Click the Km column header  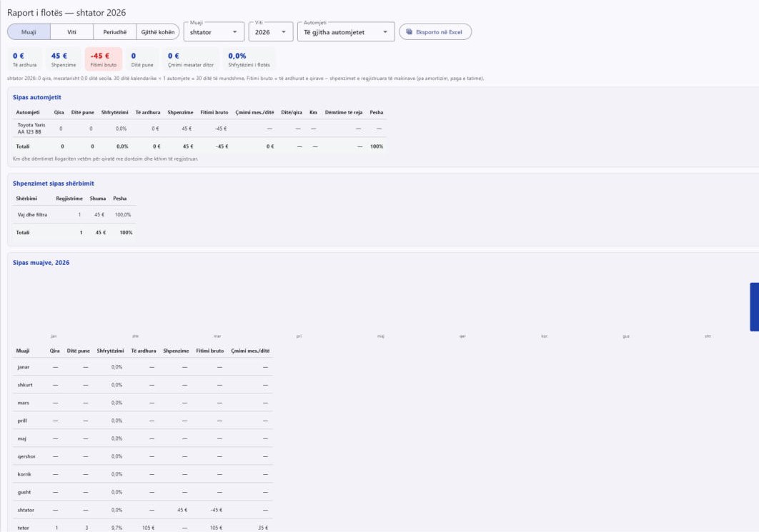click(x=313, y=112)
